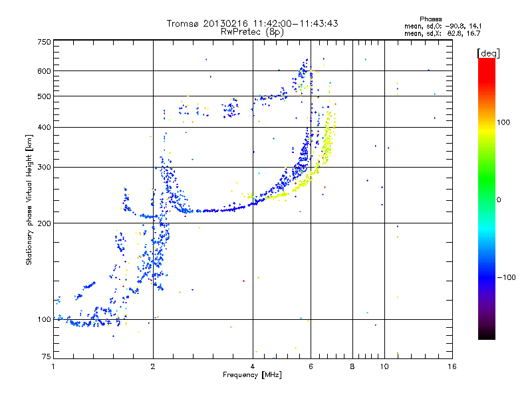Click the colorbar tick label '0'

pyautogui.click(x=499, y=200)
